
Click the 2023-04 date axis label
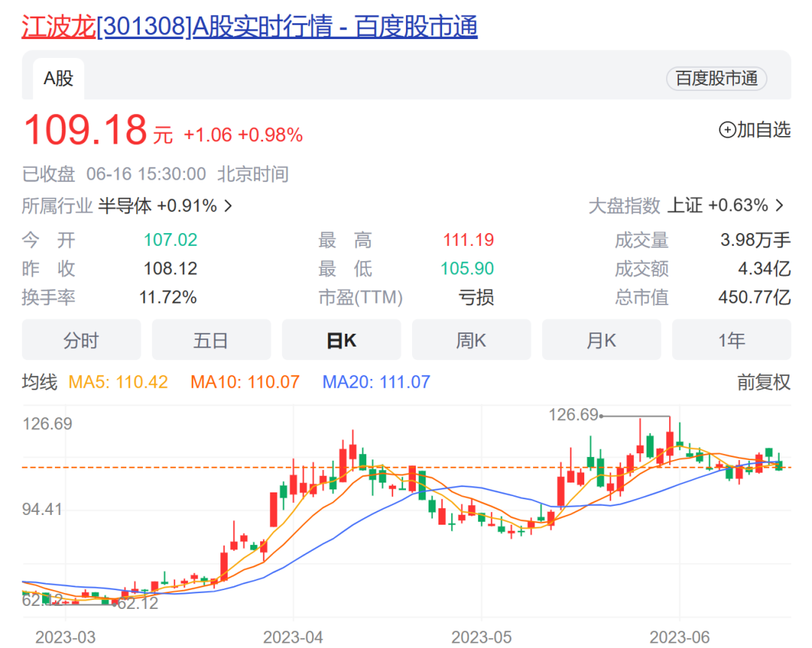(x=293, y=637)
